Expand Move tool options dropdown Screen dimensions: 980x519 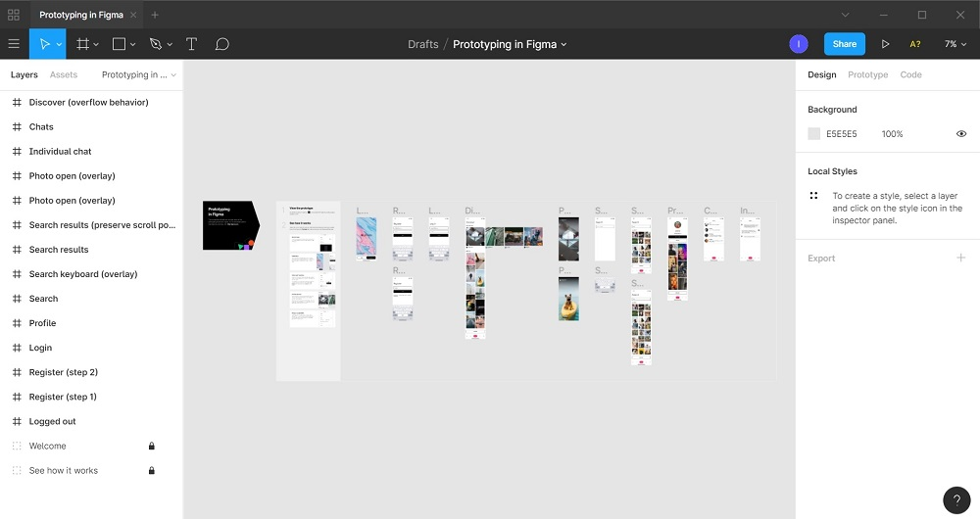click(60, 44)
